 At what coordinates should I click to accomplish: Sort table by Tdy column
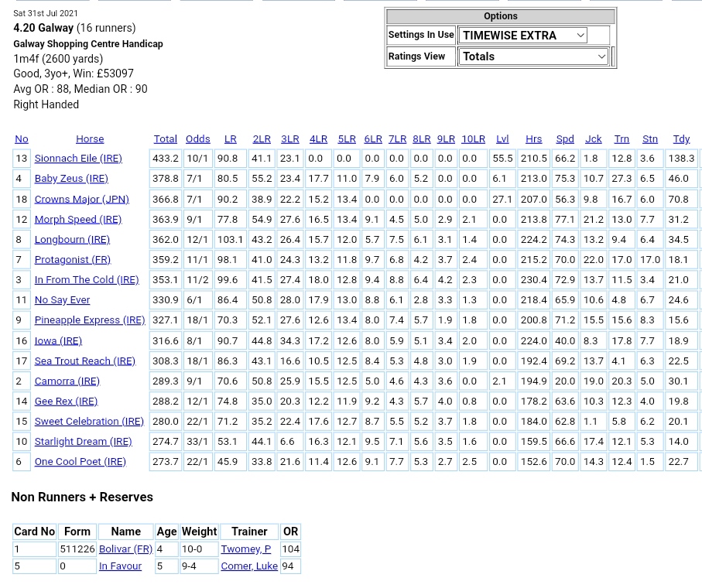680,138
